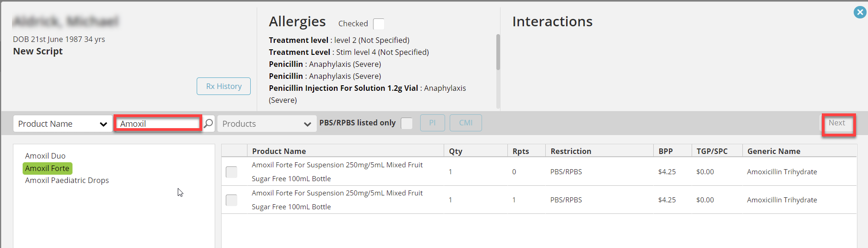Close the script dialog with X icon

tap(860, 12)
